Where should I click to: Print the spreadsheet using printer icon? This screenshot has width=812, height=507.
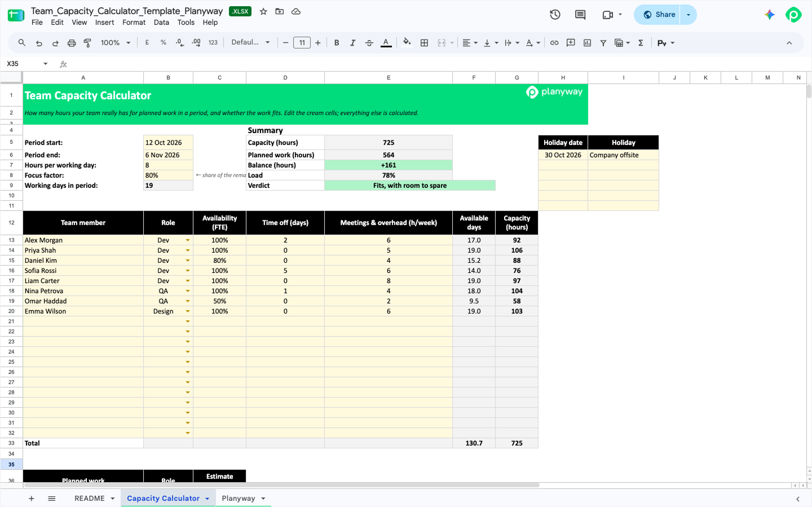tap(72, 43)
